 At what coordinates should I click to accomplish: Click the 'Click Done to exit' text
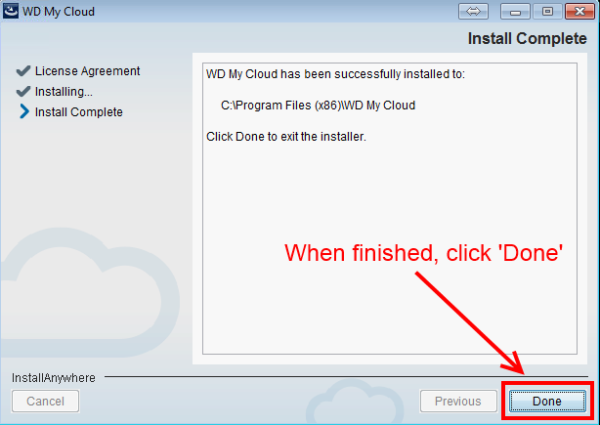(x=286, y=137)
